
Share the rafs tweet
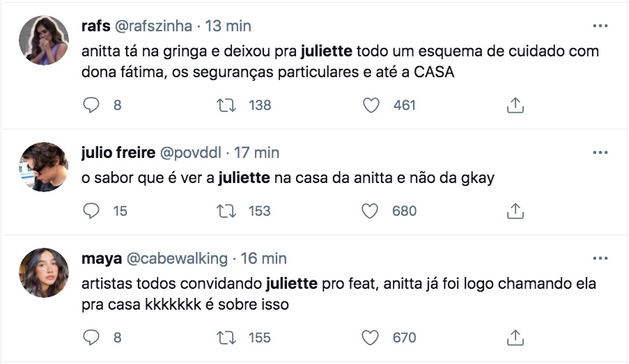515,105
